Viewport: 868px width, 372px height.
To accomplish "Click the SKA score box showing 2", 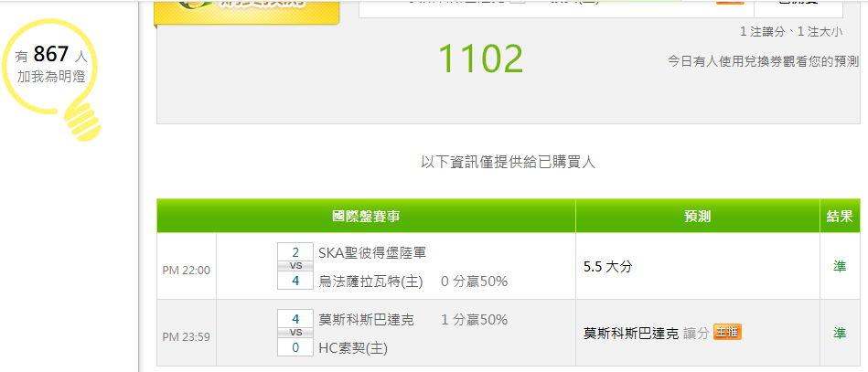I will point(295,253).
